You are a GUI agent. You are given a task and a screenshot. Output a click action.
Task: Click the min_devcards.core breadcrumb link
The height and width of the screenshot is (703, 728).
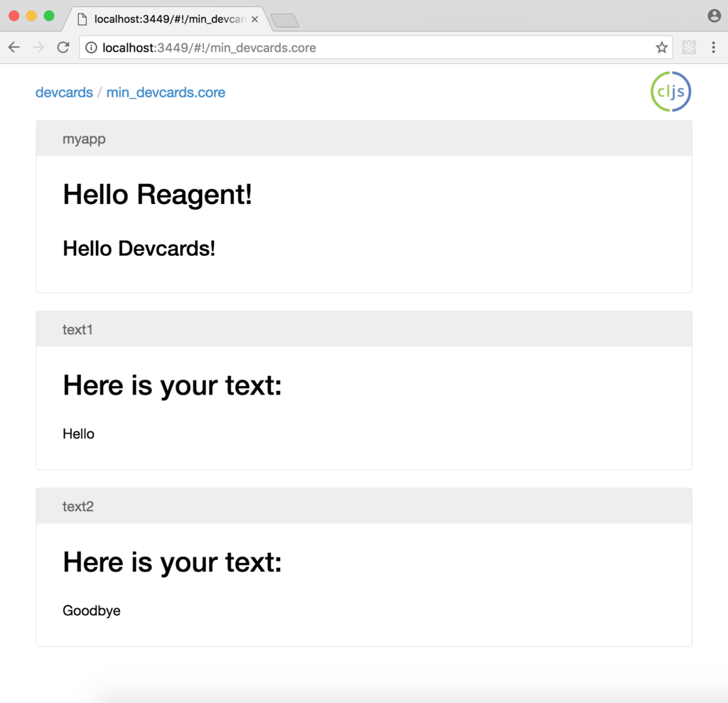tap(166, 92)
